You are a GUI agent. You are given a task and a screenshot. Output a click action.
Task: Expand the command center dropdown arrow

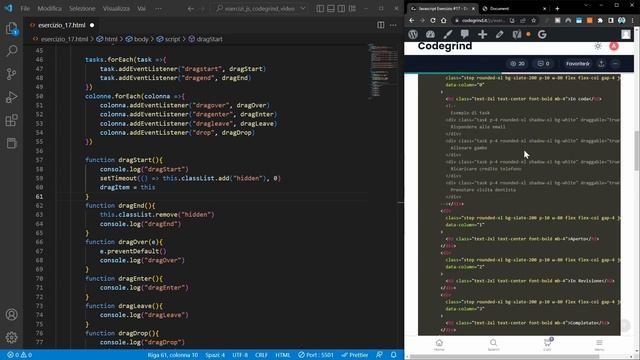[x=303, y=8]
